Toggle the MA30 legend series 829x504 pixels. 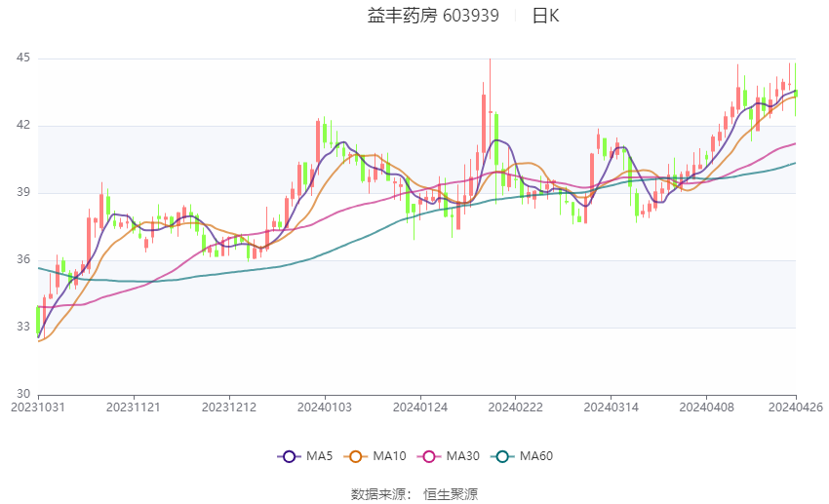449,456
